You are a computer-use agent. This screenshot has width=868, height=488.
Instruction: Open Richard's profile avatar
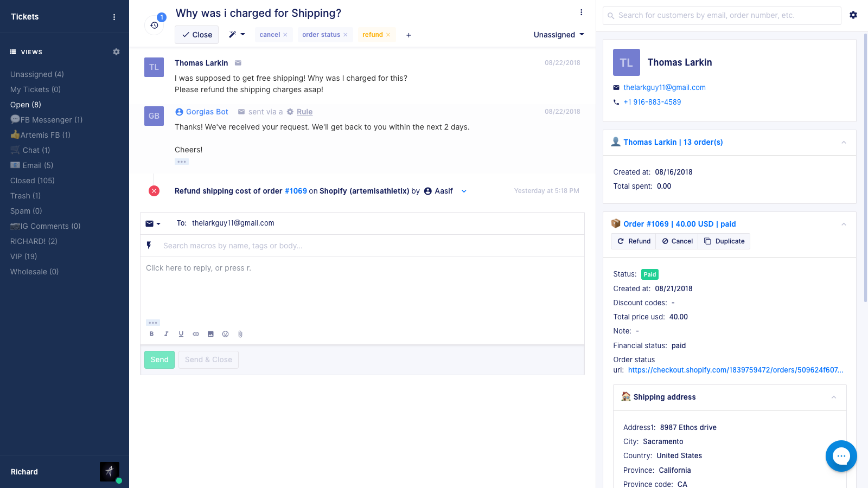point(110,472)
